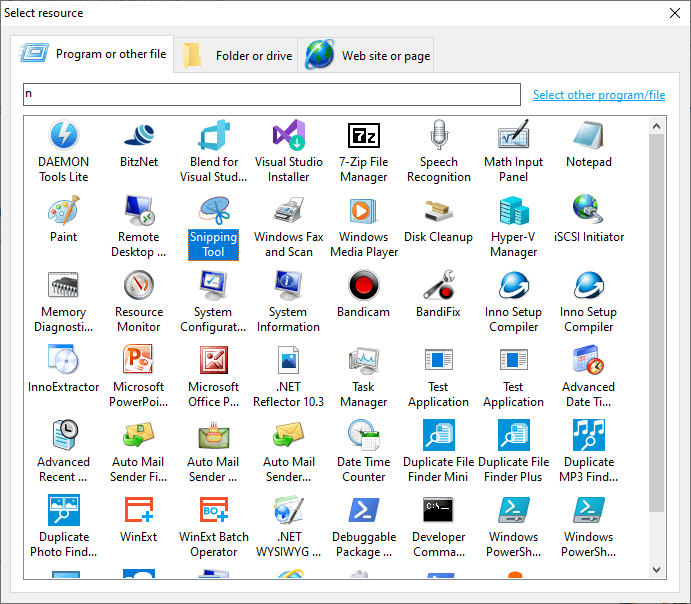Choose the Microsoft PowerPoint icon
Image resolution: width=691 pixels, height=604 pixels.
point(139,360)
